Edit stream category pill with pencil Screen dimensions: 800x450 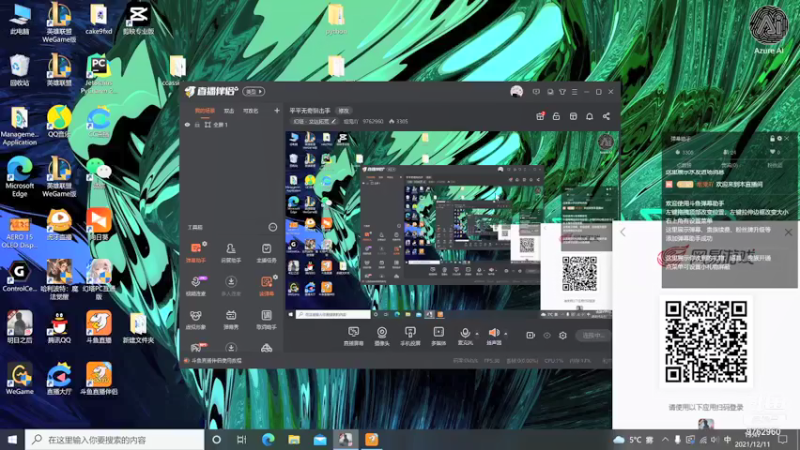(315, 121)
